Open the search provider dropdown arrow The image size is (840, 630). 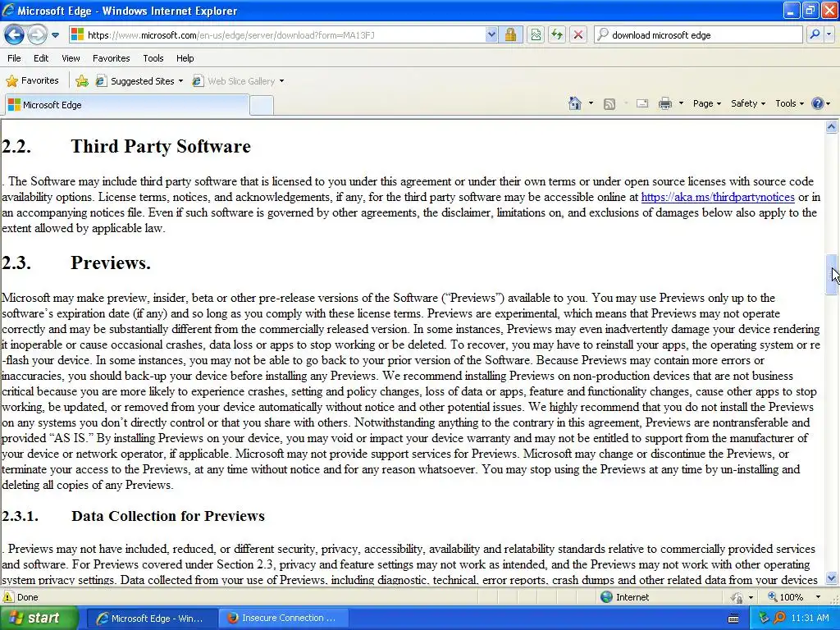[x=829, y=35]
